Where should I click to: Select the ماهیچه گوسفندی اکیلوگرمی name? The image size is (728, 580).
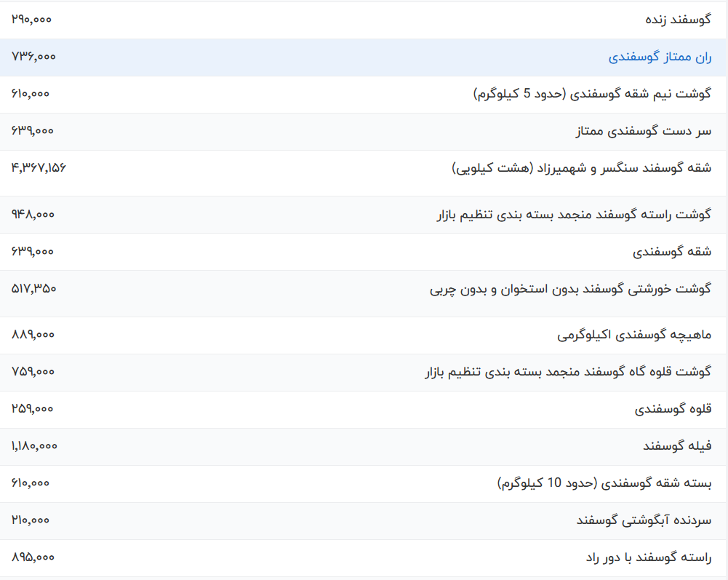[634, 335]
